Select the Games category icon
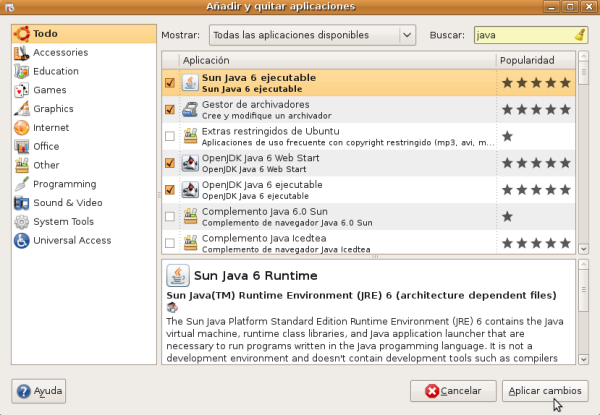The width and height of the screenshot is (600, 415). [21, 90]
